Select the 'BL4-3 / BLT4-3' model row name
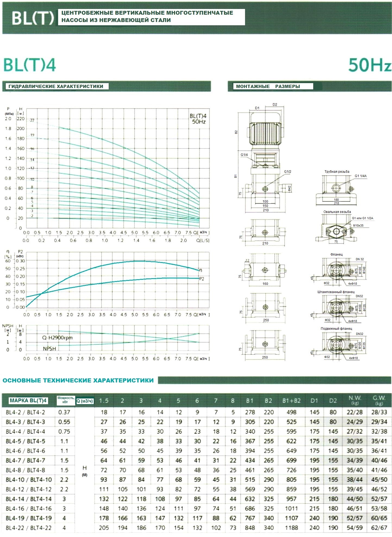392x537 pixels. [x=25, y=422]
